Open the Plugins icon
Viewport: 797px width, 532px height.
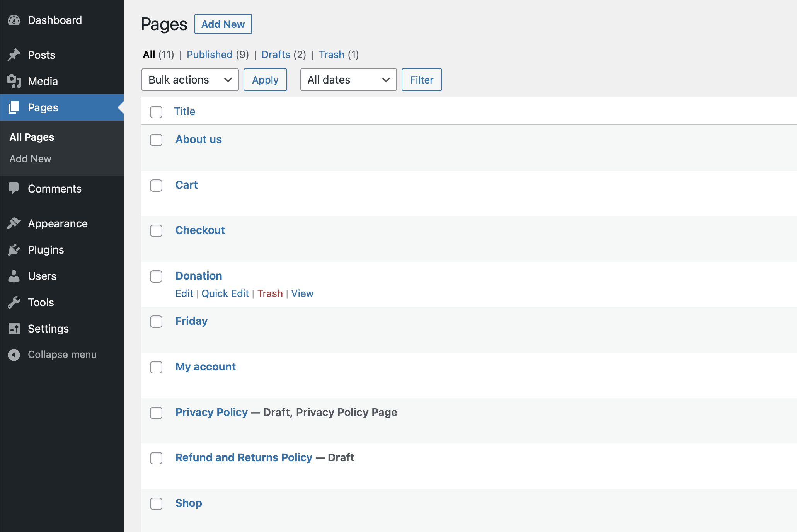(14, 250)
